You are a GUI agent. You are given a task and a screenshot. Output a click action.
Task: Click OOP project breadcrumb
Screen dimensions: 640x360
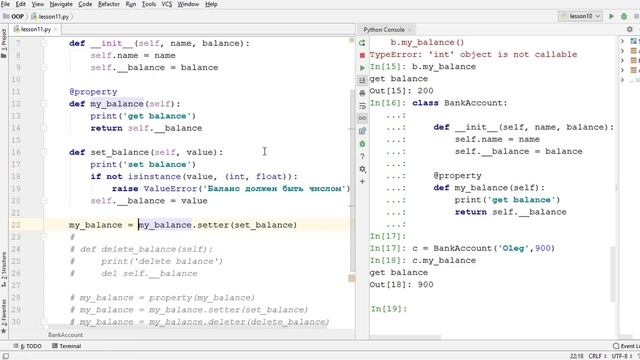[x=13, y=16]
